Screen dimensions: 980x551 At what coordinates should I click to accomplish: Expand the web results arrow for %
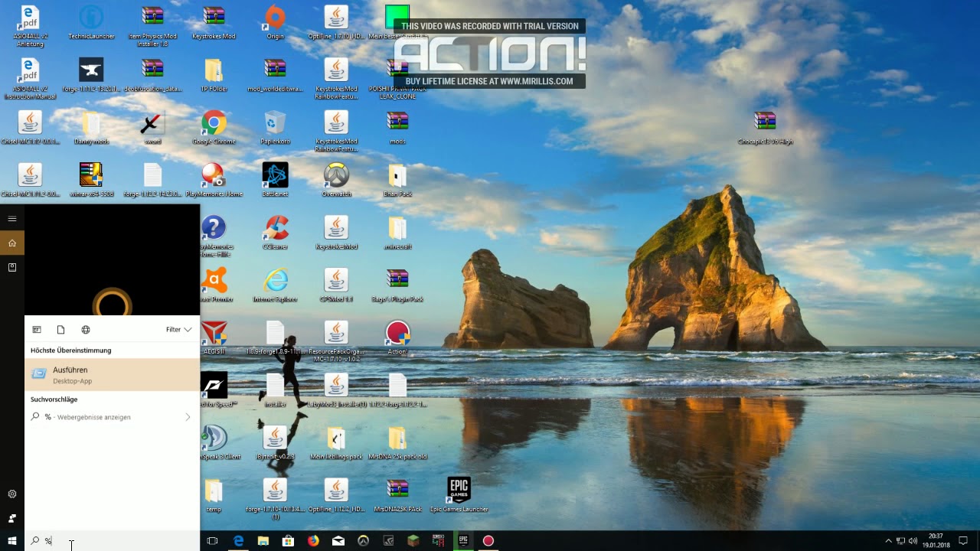click(x=188, y=417)
